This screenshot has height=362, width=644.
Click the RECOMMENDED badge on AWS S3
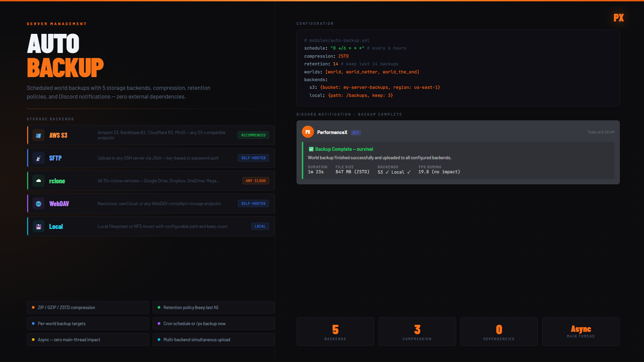coord(253,135)
